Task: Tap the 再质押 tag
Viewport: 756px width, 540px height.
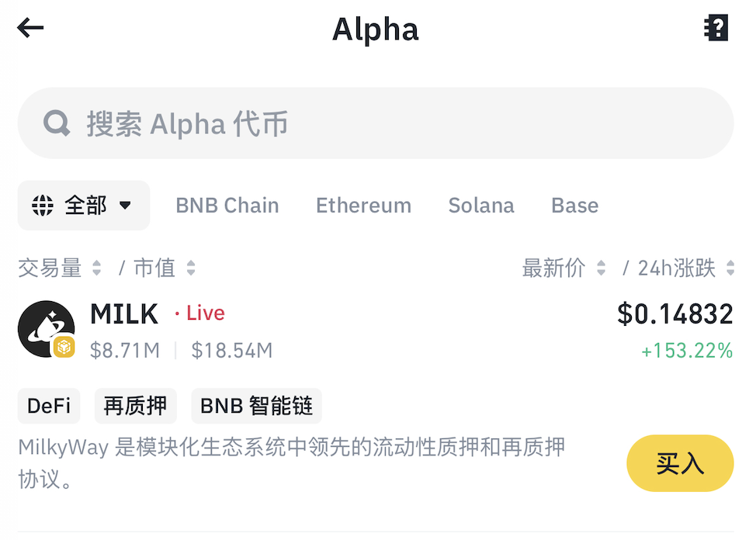Action: click(136, 406)
